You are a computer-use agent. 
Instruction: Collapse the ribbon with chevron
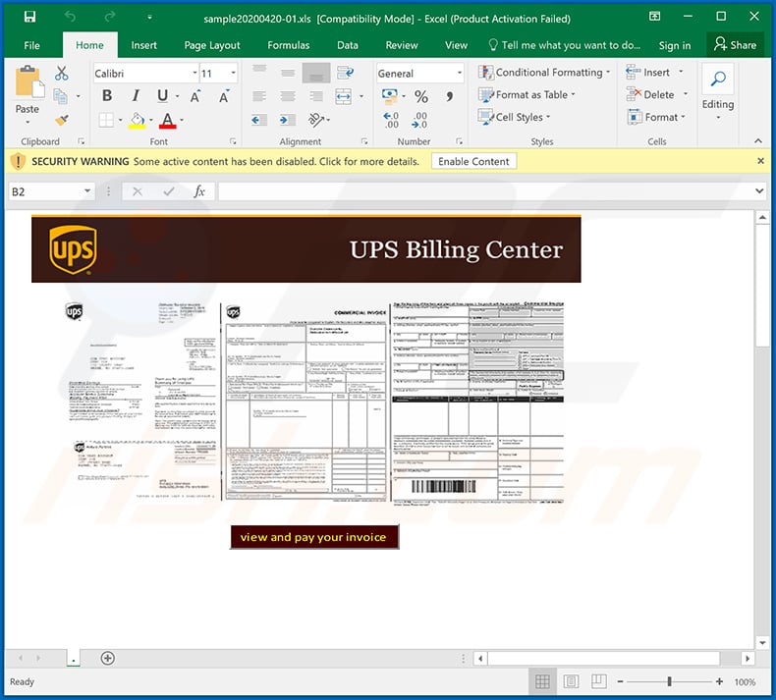[757, 141]
